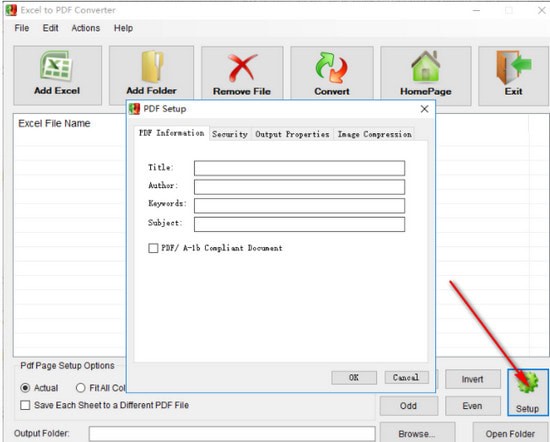This screenshot has width=550, height=442.
Task: Close the PDF Setup dialog
Action: pos(424,109)
